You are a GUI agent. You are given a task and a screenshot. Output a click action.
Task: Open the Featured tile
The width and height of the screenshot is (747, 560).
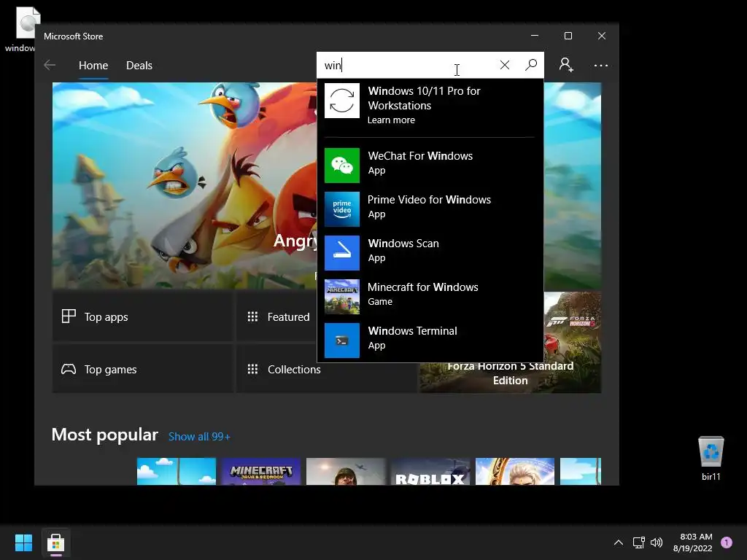tap(276, 316)
